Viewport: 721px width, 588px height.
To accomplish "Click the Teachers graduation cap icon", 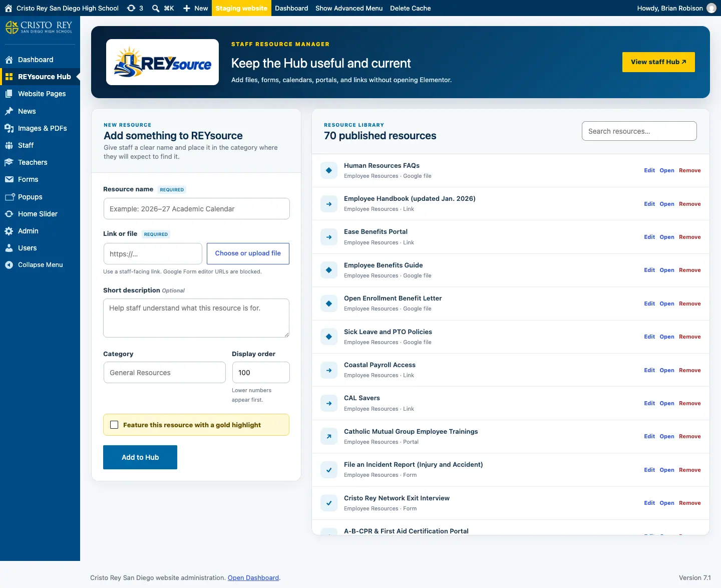I will [9, 162].
